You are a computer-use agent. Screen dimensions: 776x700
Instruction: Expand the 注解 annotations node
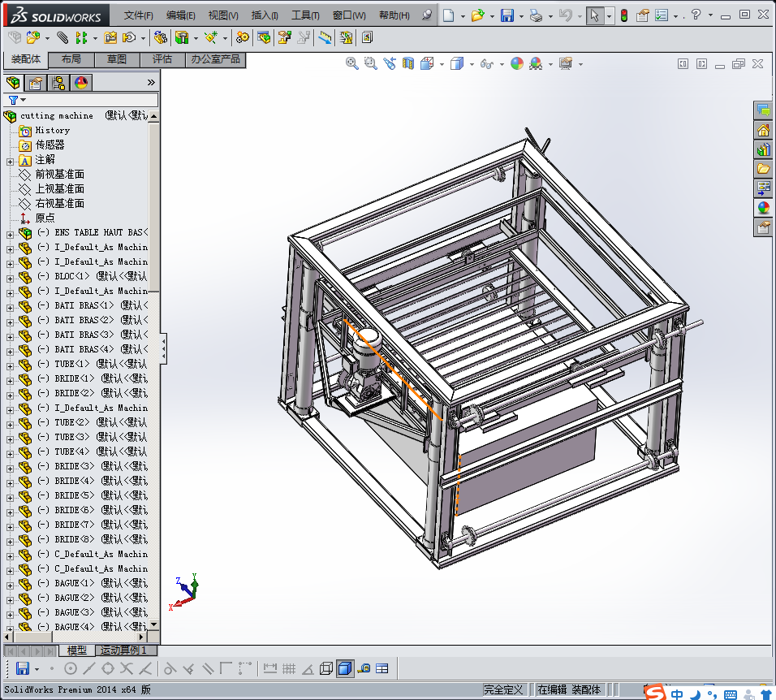click(10, 162)
